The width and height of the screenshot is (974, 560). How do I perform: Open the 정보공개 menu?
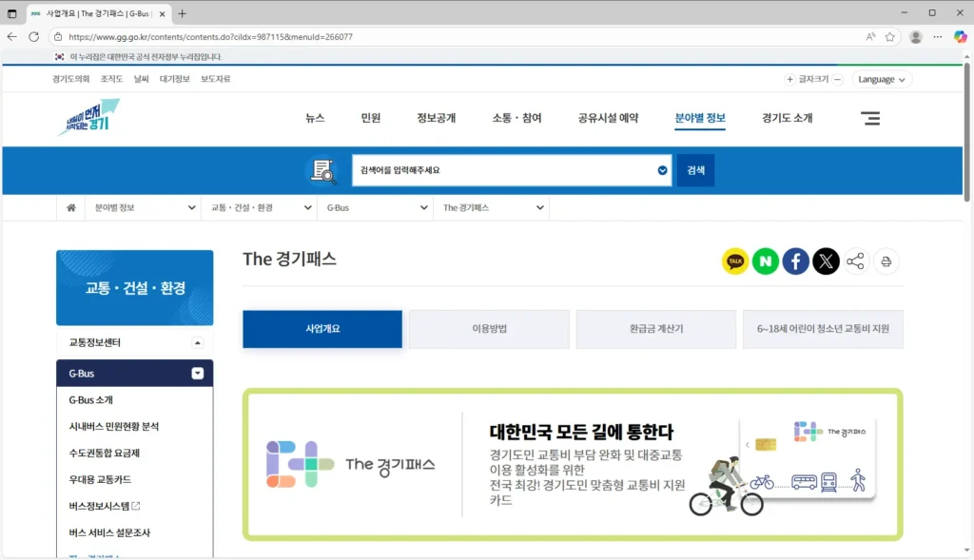(437, 117)
